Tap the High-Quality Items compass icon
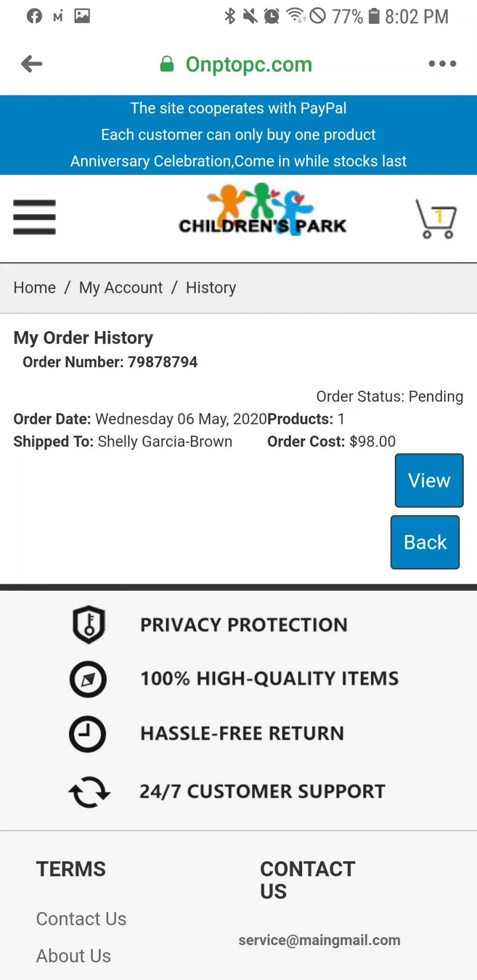The height and width of the screenshot is (980, 477). tap(88, 679)
